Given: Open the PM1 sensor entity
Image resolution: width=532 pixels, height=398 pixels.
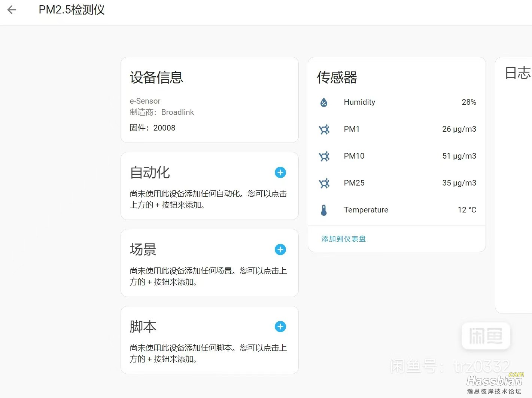Looking at the screenshot, I should pos(397,129).
